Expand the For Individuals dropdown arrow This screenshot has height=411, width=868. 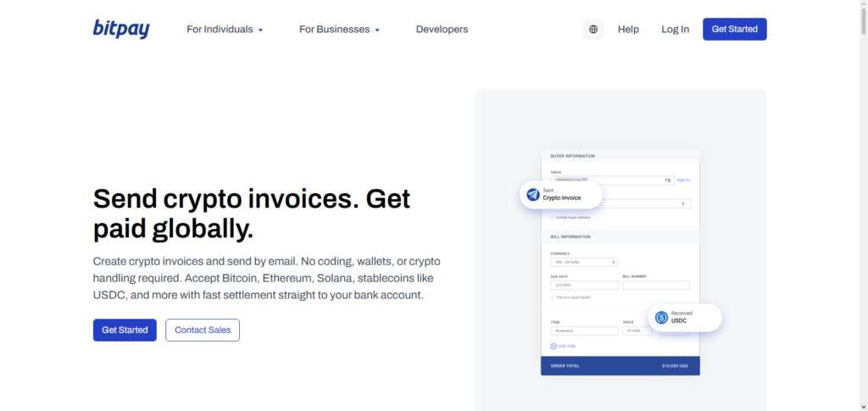(x=261, y=30)
